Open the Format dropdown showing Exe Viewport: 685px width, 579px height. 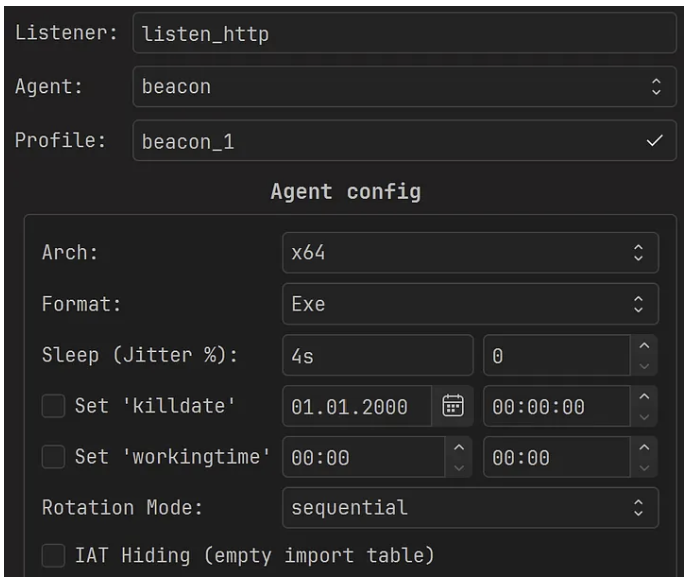click(470, 304)
